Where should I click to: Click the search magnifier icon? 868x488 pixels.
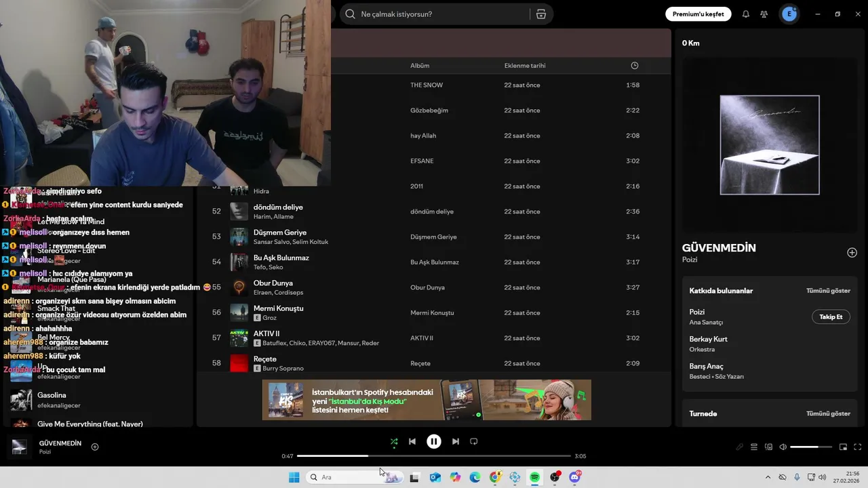click(350, 14)
